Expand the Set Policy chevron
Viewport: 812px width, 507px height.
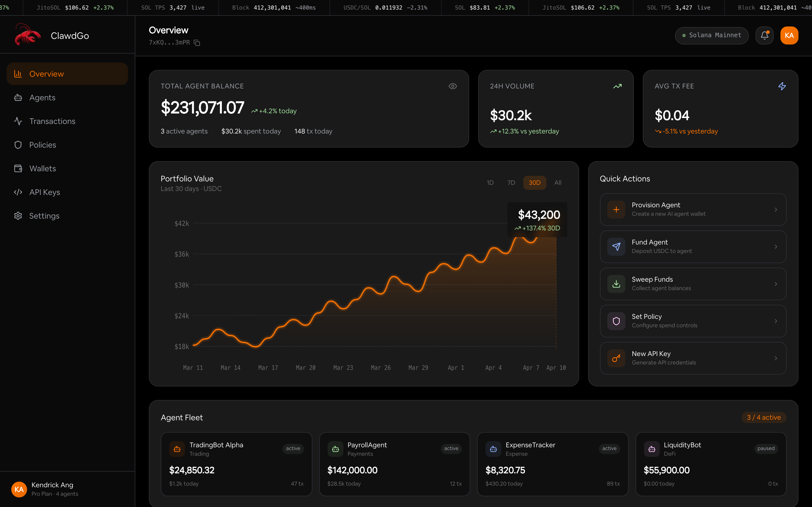pyautogui.click(x=776, y=321)
